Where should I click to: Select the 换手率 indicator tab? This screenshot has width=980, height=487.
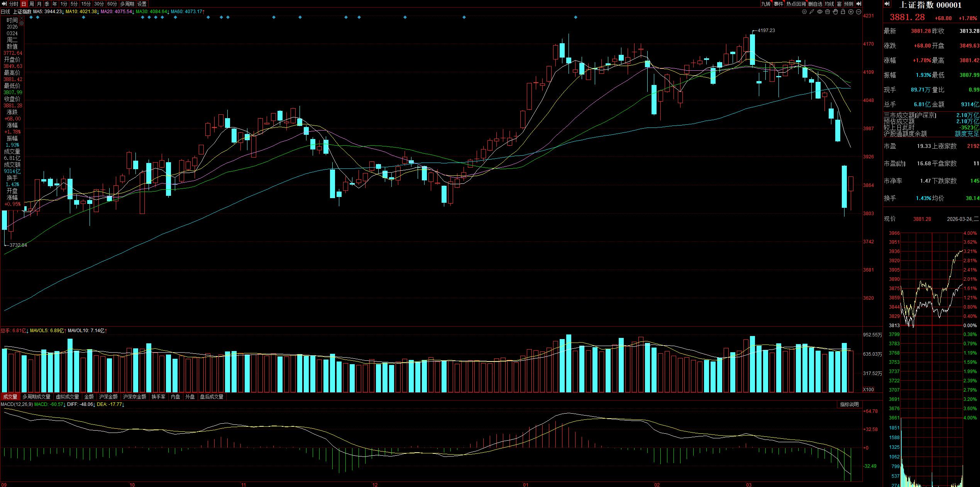[x=158, y=397]
